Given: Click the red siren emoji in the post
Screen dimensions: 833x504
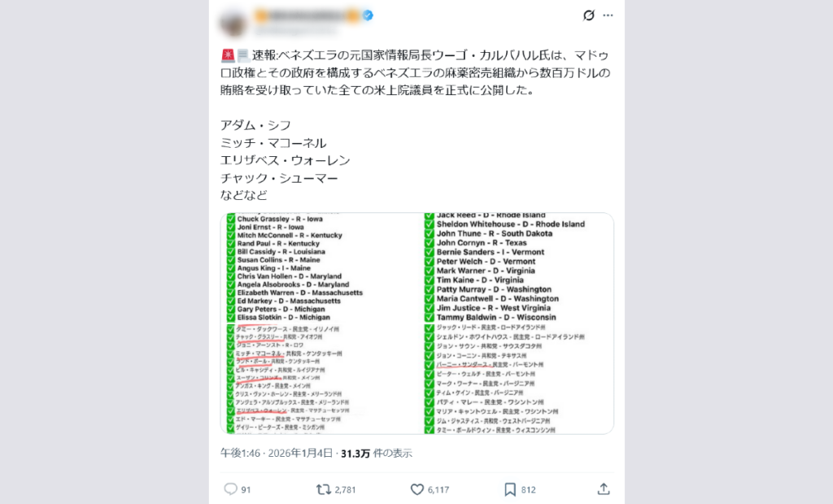Looking at the screenshot, I should click(x=227, y=56).
